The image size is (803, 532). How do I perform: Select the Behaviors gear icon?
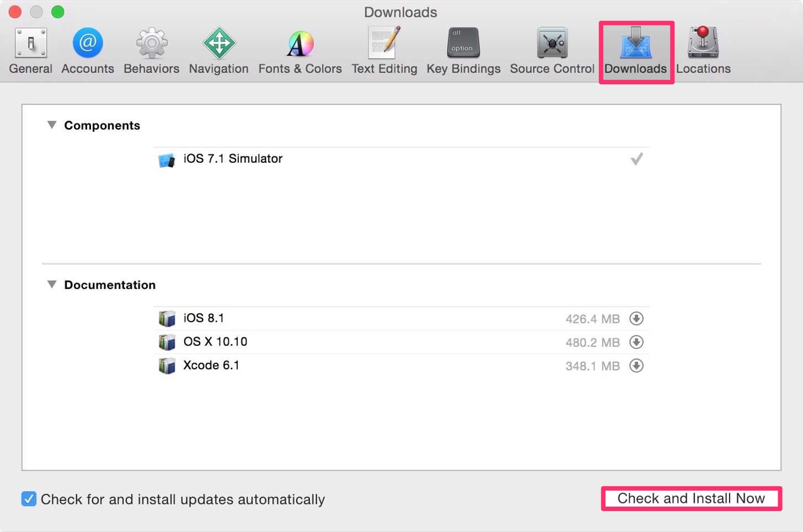tap(152, 43)
